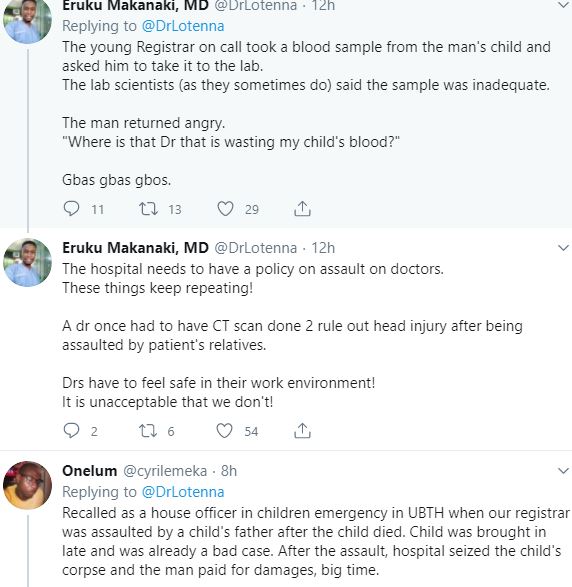Open Eruku Makanaki, MD profile name on second tweet
Screen dimensions: 572x587
tap(135, 248)
